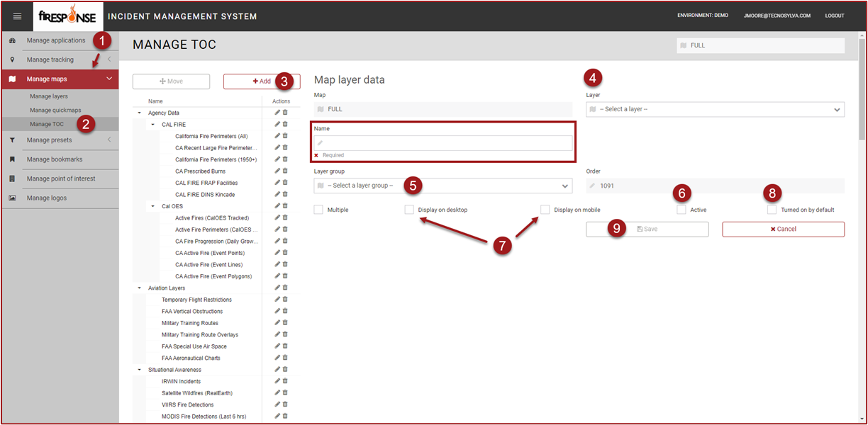
Task: Edit the IRWIN Incidents layer entry
Action: 277,381
